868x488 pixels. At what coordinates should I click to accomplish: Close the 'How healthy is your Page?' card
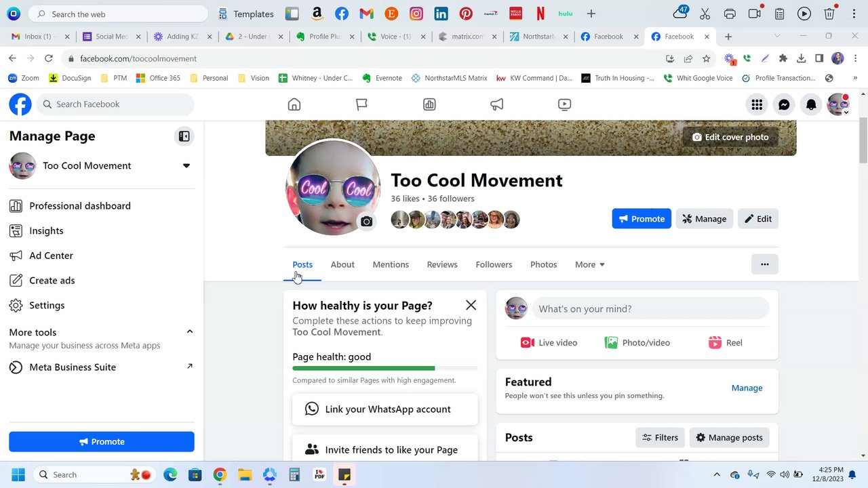coord(471,305)
